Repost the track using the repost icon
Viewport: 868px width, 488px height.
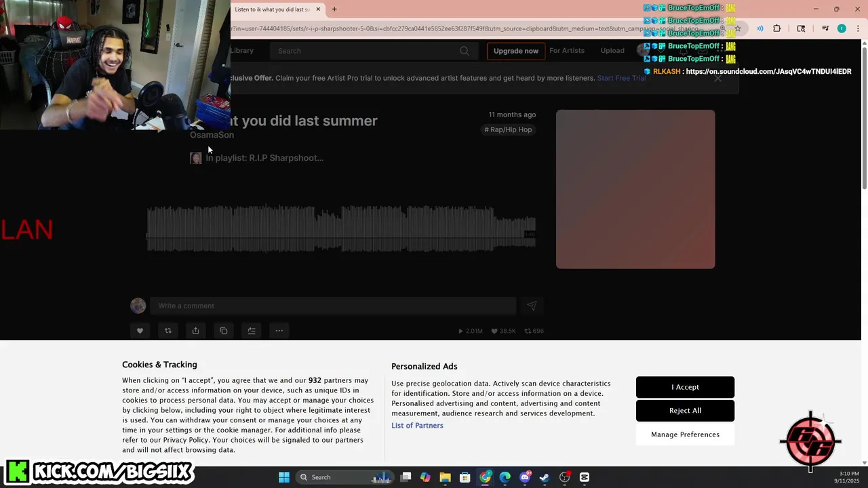point(167,331)
